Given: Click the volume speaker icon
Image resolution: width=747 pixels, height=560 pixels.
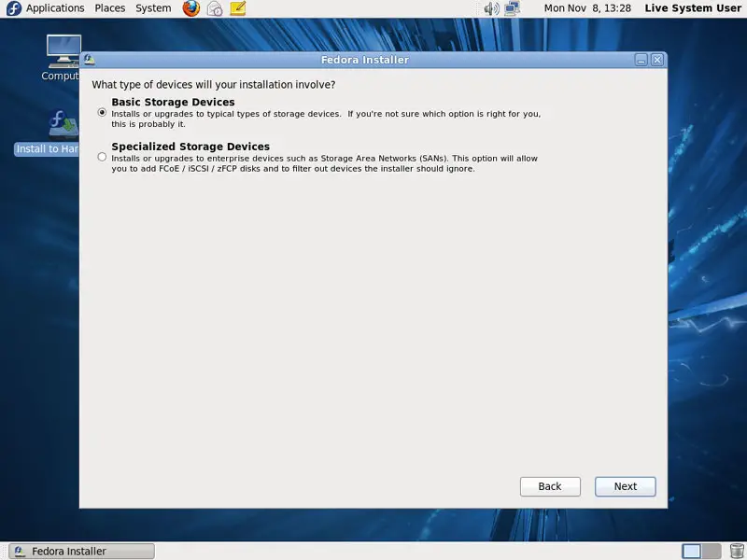Looking at the screenshot, I should pyautogui.click(x=491, y=8).
